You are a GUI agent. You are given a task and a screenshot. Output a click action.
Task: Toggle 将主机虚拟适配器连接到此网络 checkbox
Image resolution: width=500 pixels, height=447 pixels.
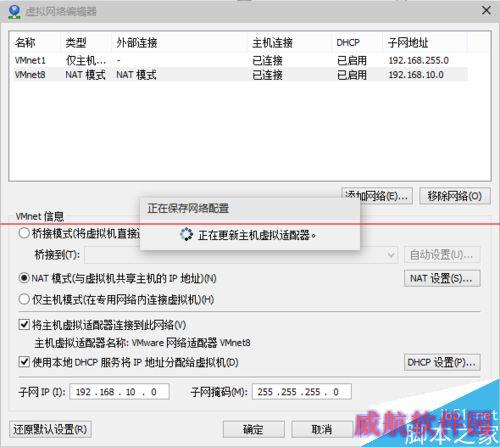(x=24, y=324)
